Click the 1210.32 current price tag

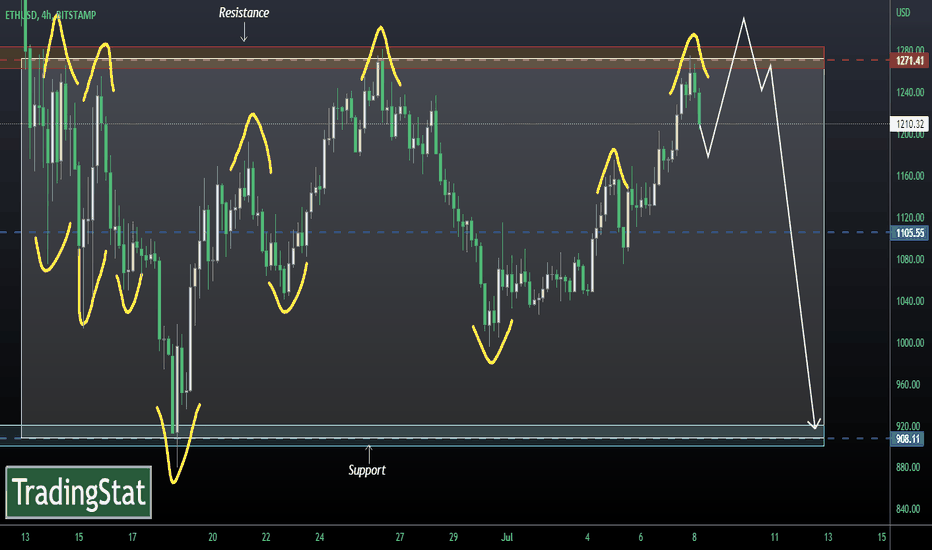[909, 124]
